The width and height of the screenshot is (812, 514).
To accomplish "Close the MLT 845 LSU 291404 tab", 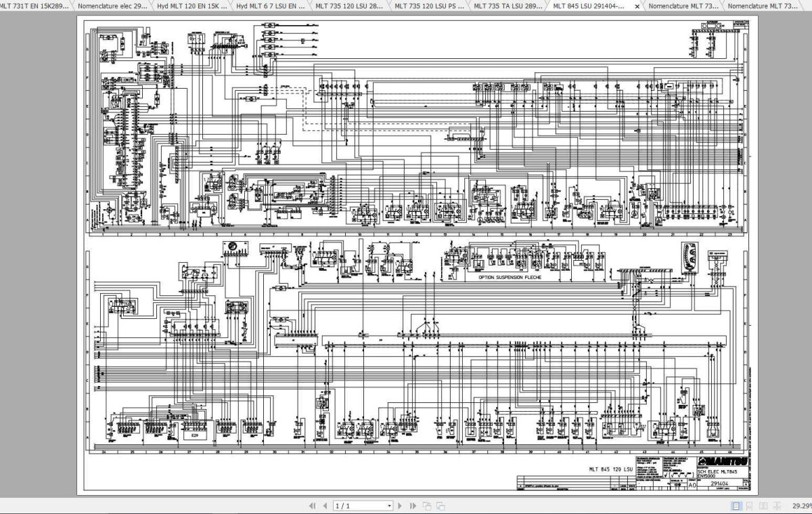I will (x=637, y=6).
